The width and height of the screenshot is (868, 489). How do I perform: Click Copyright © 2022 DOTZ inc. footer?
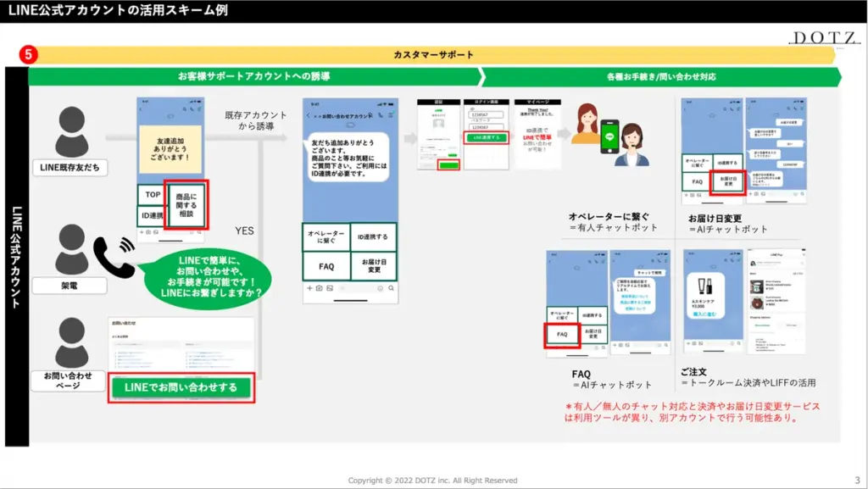433,481
